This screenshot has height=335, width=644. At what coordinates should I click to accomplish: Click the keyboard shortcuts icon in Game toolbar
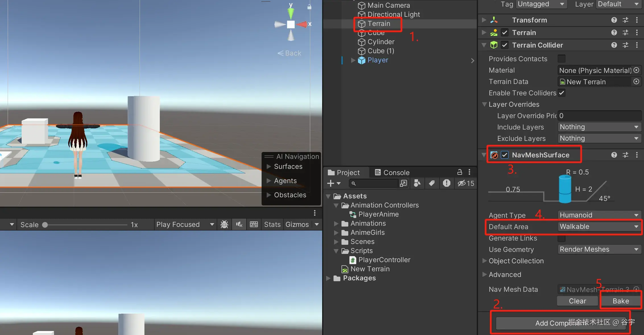254,225
